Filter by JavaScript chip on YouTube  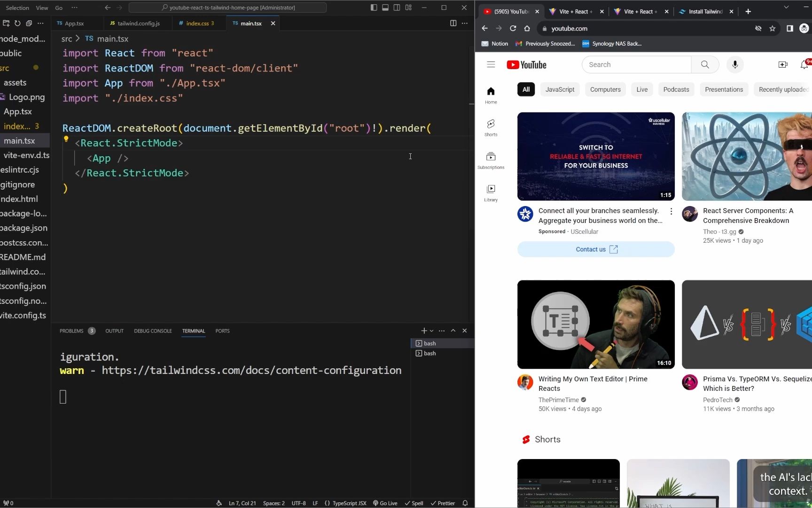pos(560,89)
